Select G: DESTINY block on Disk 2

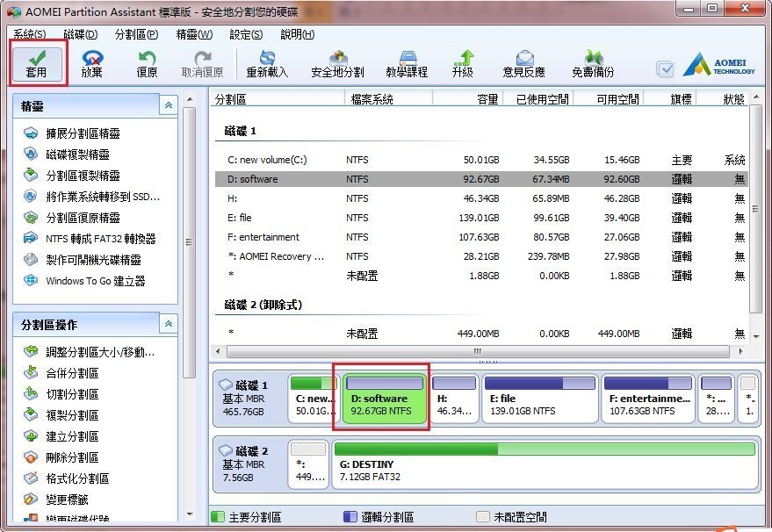click(x=545, y=464)
